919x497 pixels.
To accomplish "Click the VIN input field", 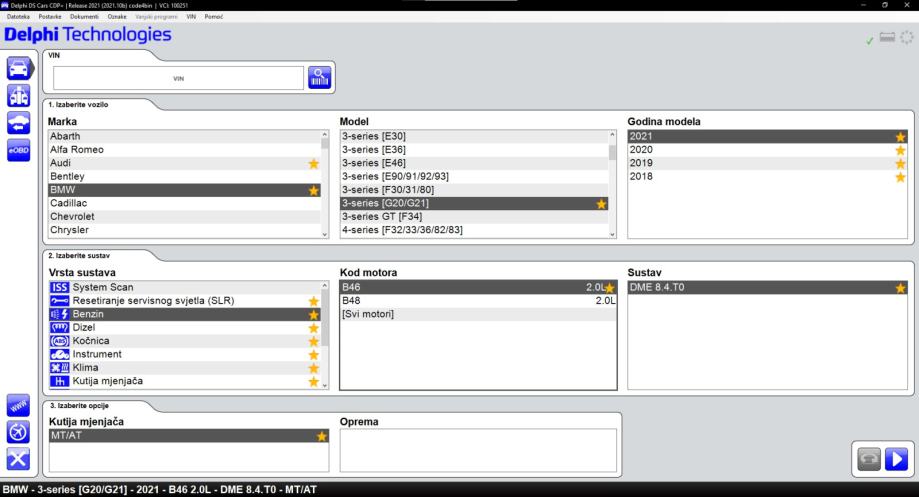I will click(x=178, y=78).
